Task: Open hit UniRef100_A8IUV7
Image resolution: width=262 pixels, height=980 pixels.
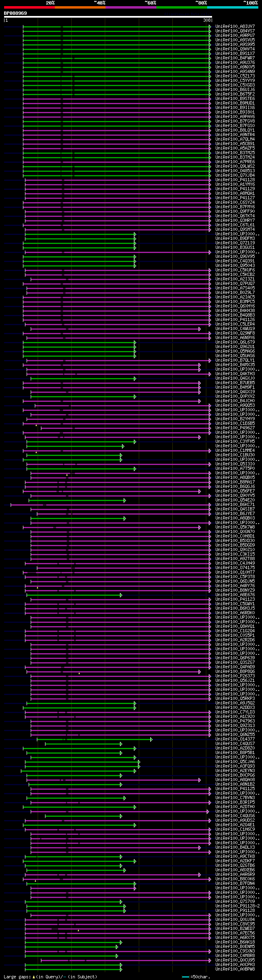Action: (x=235, y=26)
